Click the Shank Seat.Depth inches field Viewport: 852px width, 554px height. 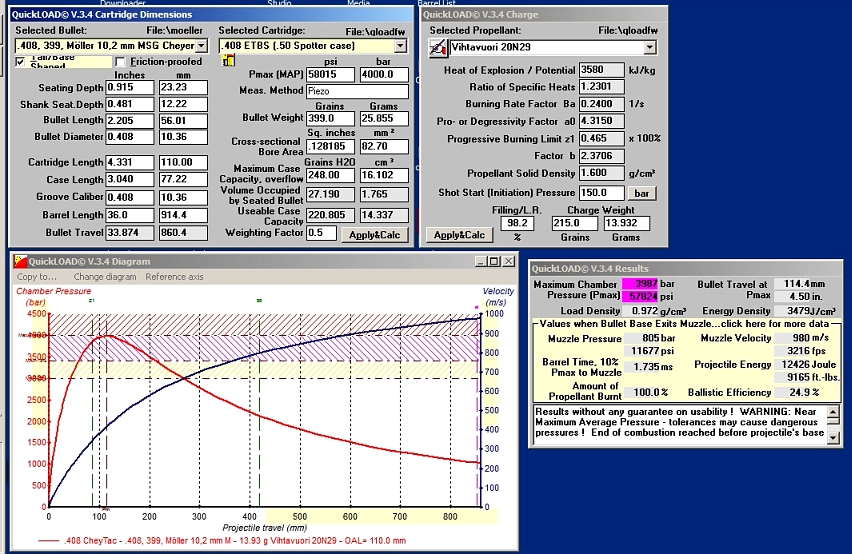pos(130,104)
